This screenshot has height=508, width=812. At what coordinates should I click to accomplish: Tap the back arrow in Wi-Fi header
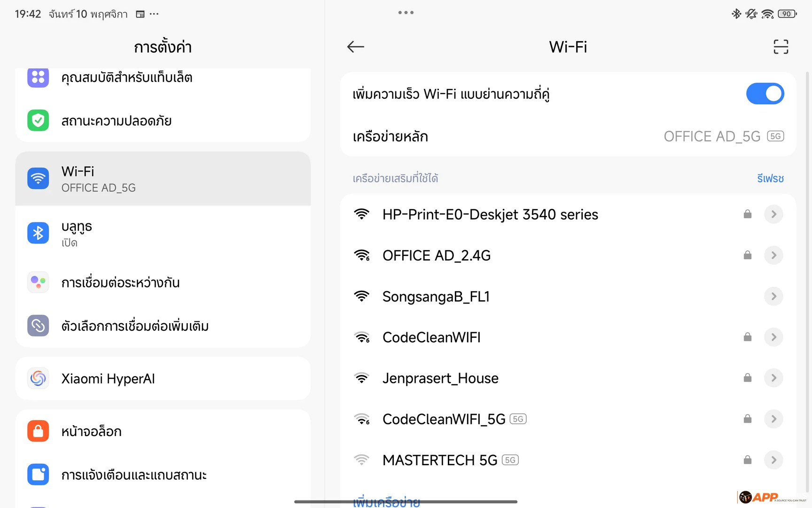(356, 47)
